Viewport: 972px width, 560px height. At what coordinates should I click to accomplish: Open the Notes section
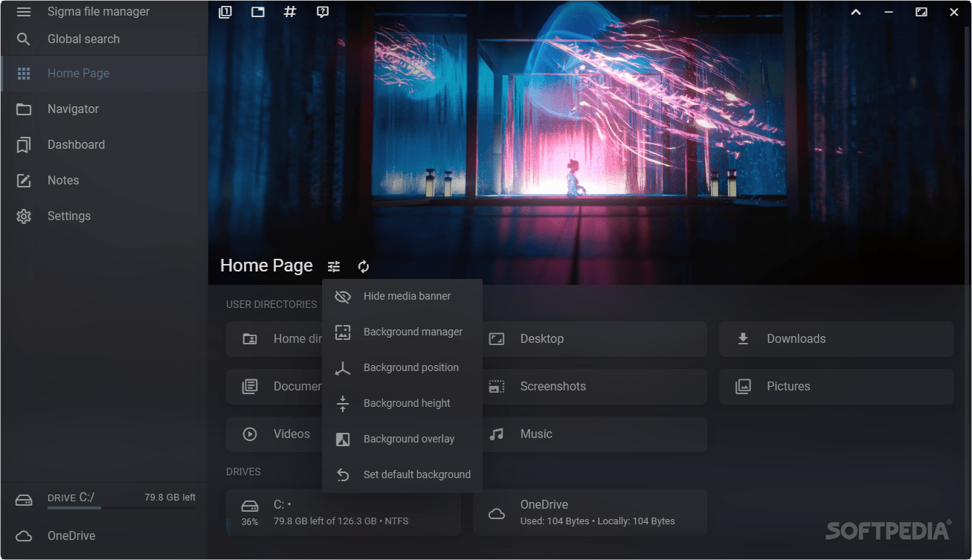click(x=104, y=181)
